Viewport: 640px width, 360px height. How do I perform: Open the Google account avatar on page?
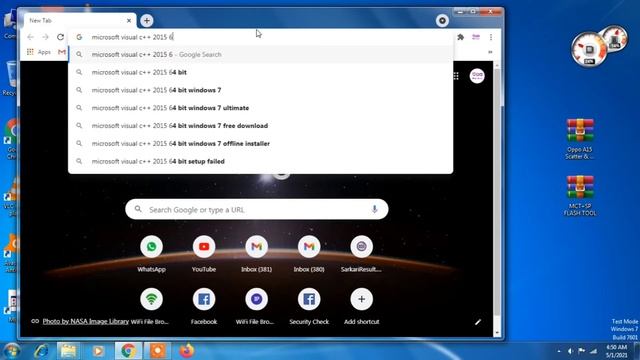[477, 76]
